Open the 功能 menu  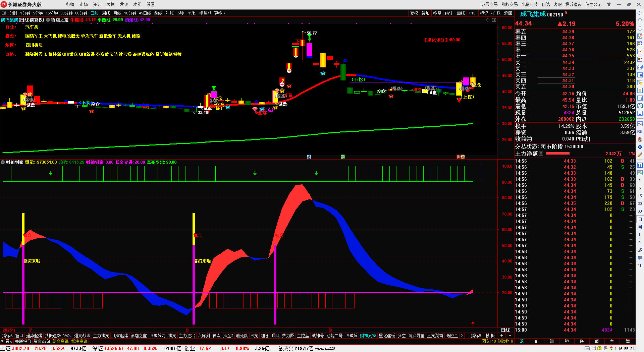(138, 4)
